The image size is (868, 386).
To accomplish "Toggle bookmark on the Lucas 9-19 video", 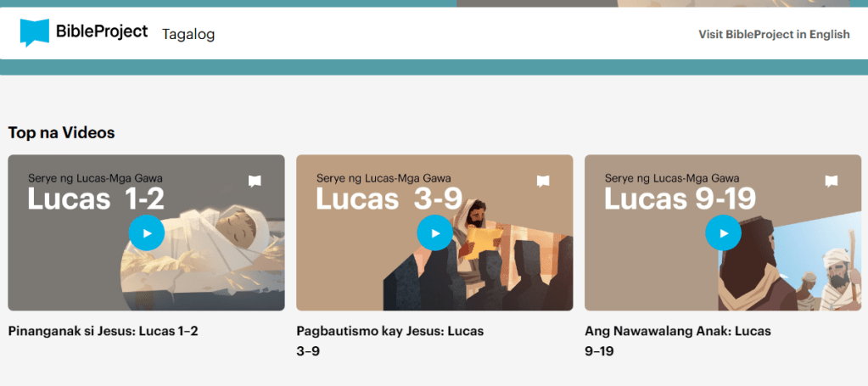I will click(x=832, y=181).
